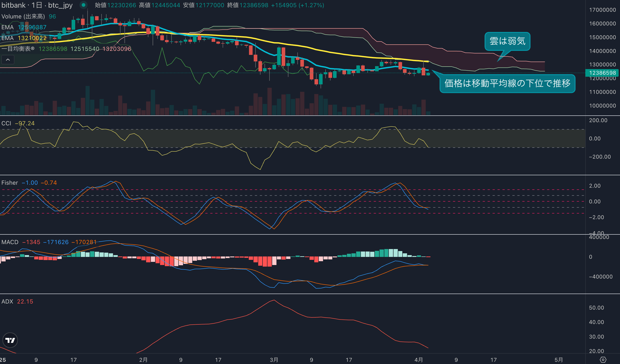Click the 17000000 price scale label

[x=602, y=10]
